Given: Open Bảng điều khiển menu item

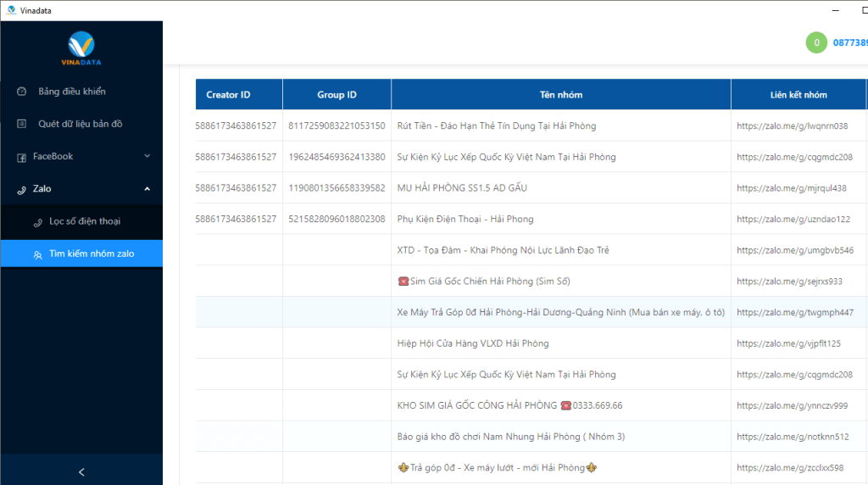Looking at the screenshot, I should click(72, 92).
